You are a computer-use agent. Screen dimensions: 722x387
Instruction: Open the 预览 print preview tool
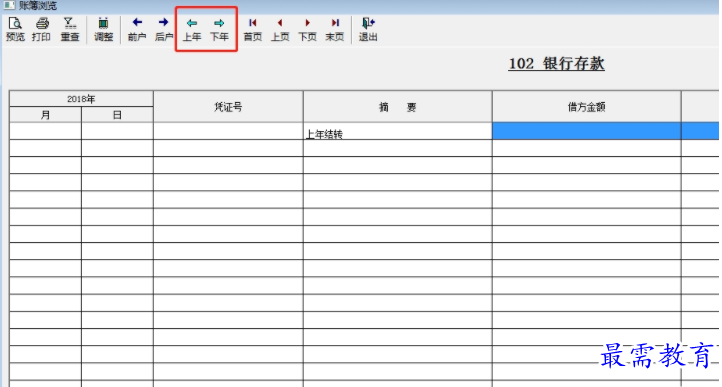15,29
